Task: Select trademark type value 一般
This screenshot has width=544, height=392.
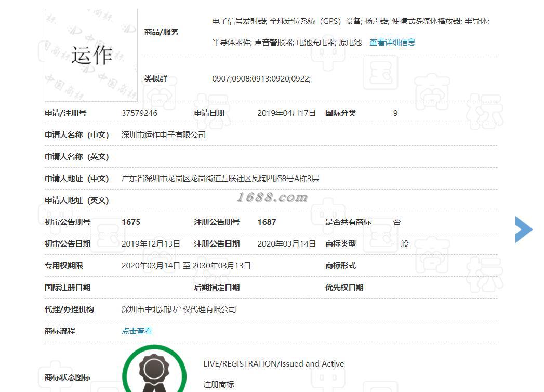Action: (x=401, y=244)
